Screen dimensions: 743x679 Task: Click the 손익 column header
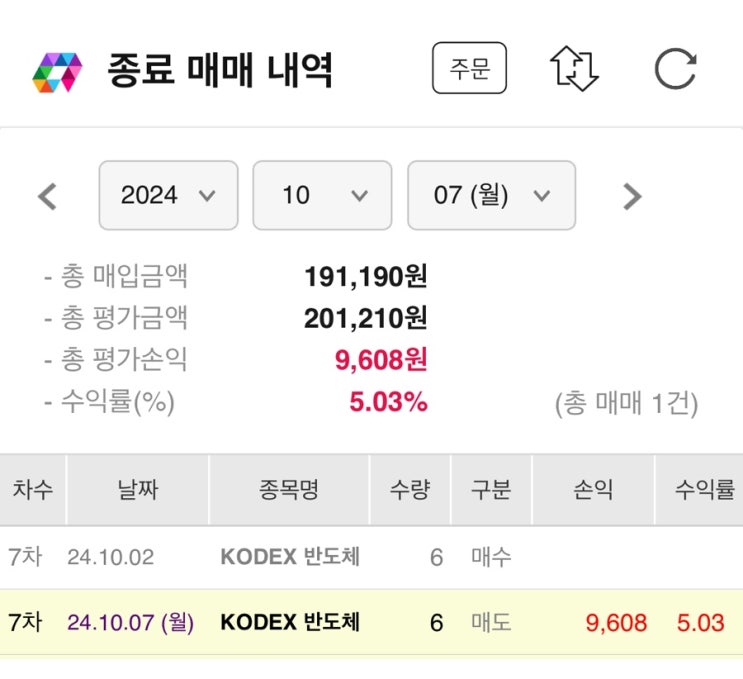pos(593,490)
